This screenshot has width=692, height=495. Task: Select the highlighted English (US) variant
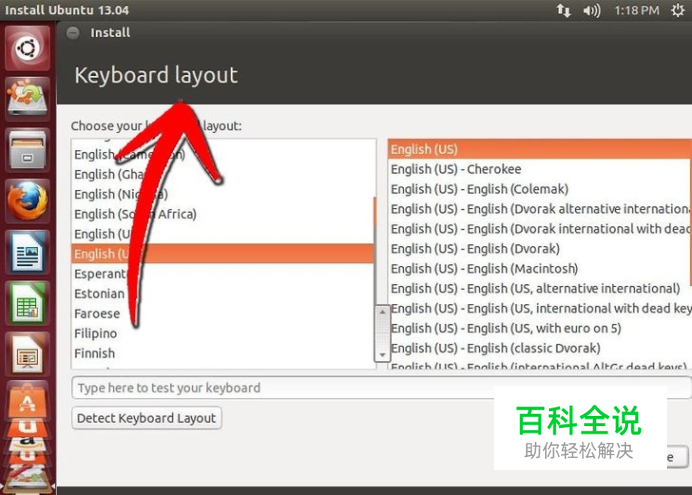point(540,149)
